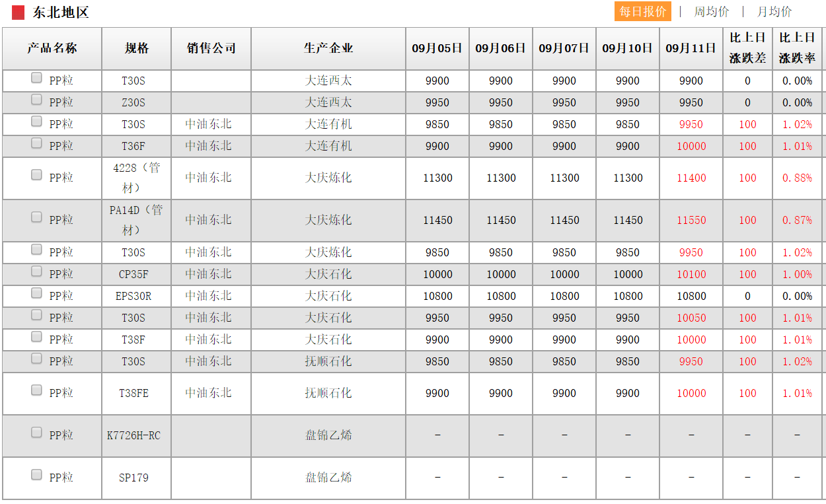
Task: Click 09月05日 price 11450 in PA14D row
Action: 437,221
